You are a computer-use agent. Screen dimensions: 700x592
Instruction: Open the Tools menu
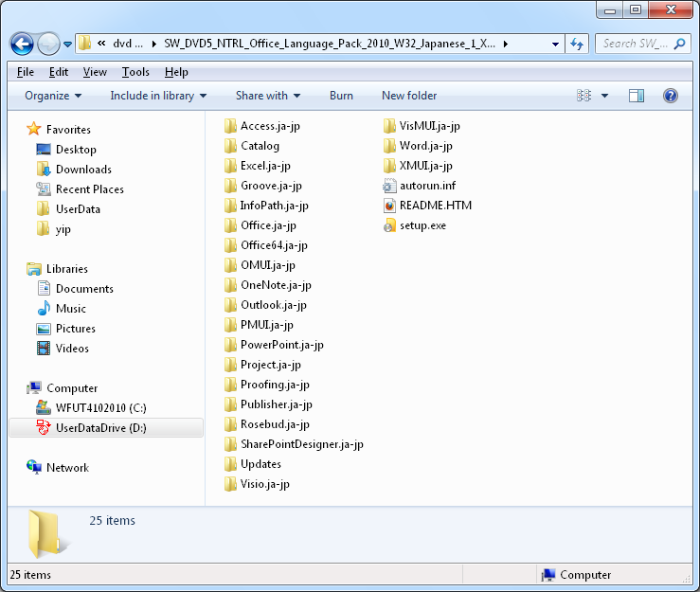coord(135,72)
